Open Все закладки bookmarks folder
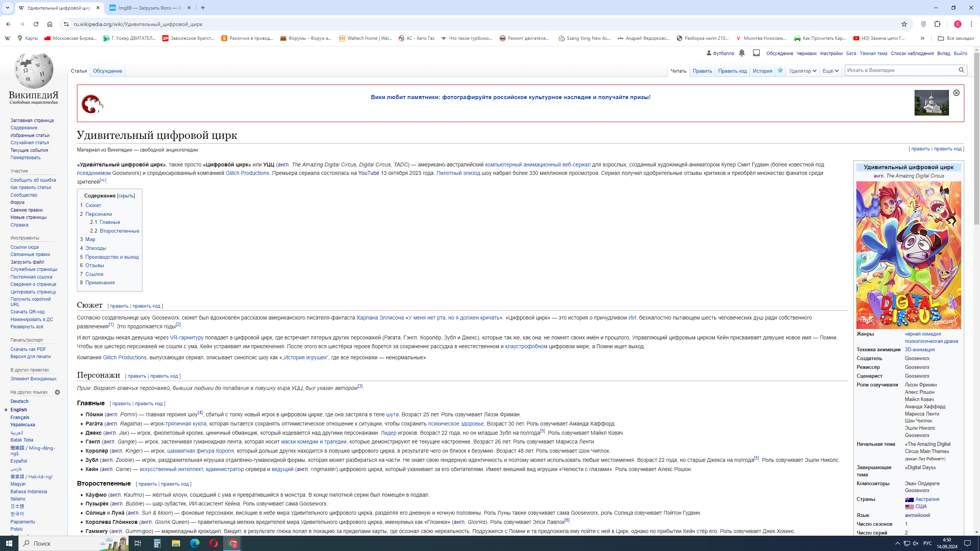980x551 pixels. click(956, 38)
